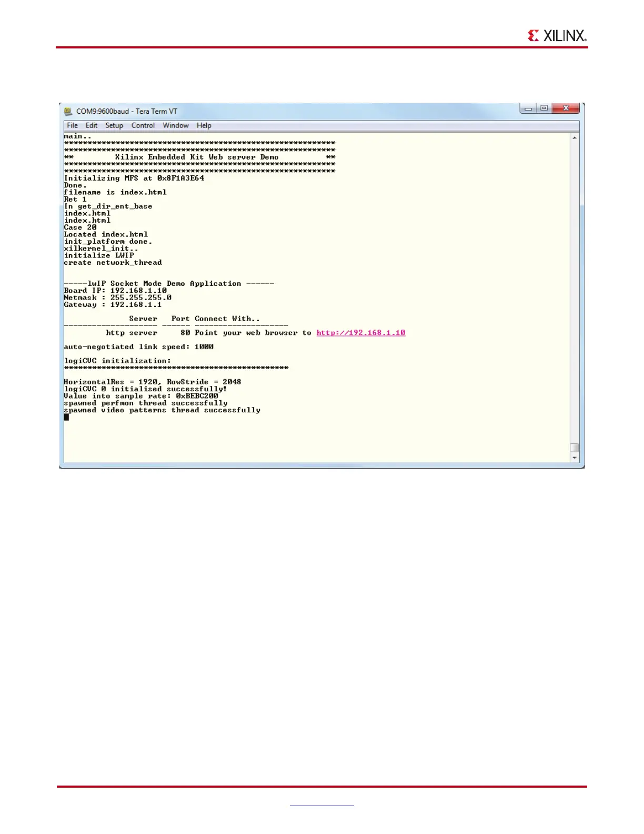The width and height of the screenshot is (644, 834).
Task: Open the Setup menu
Action: click(x=114, y=125)
